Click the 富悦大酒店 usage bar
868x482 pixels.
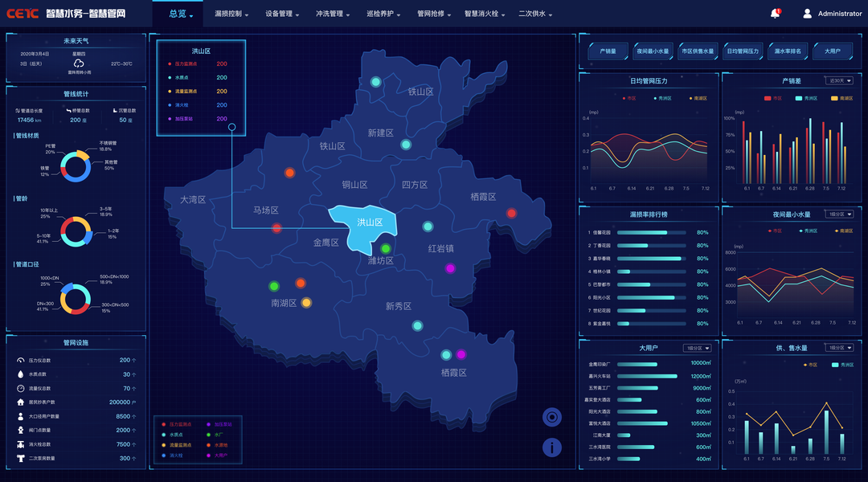tap(642, 423)
